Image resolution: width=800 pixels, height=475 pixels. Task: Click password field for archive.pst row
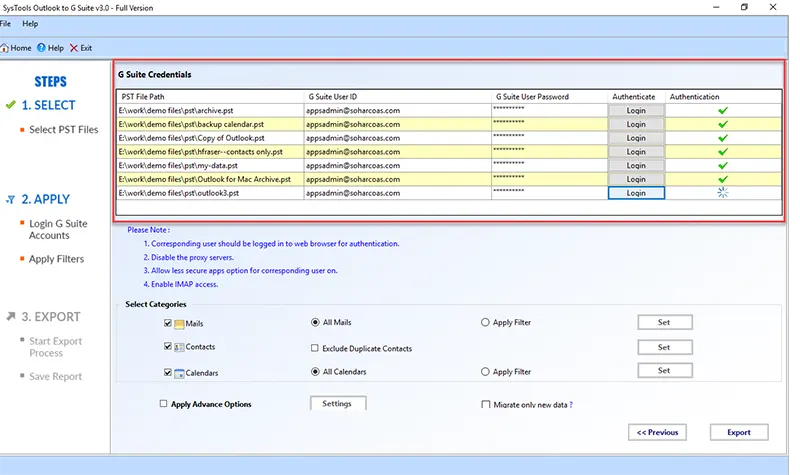pyautogui.click(x=549, y=111)
